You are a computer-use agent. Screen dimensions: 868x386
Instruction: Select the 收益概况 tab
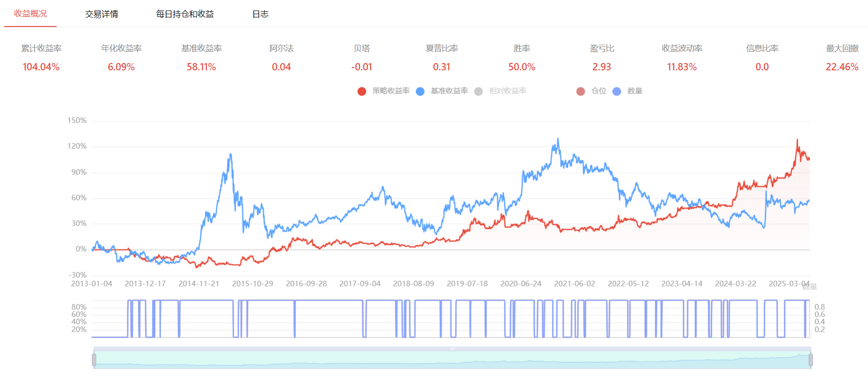point(31,14)
